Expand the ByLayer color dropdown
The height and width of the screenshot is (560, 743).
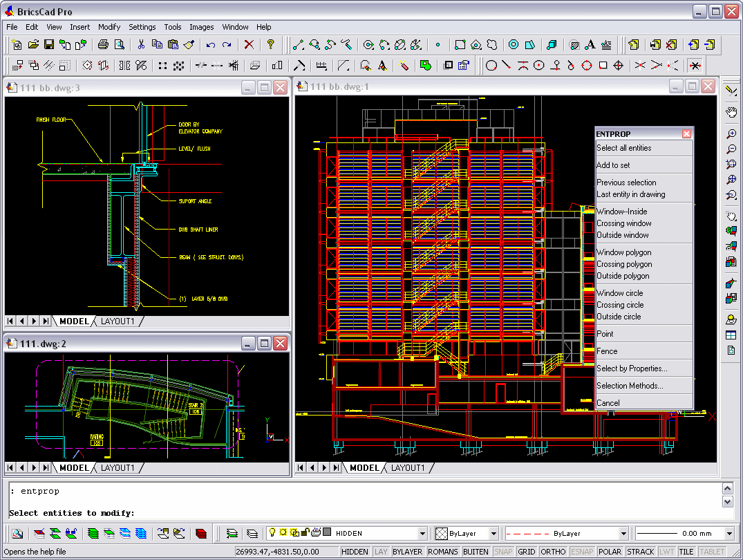pyautogui.click(x=493, y=534)
